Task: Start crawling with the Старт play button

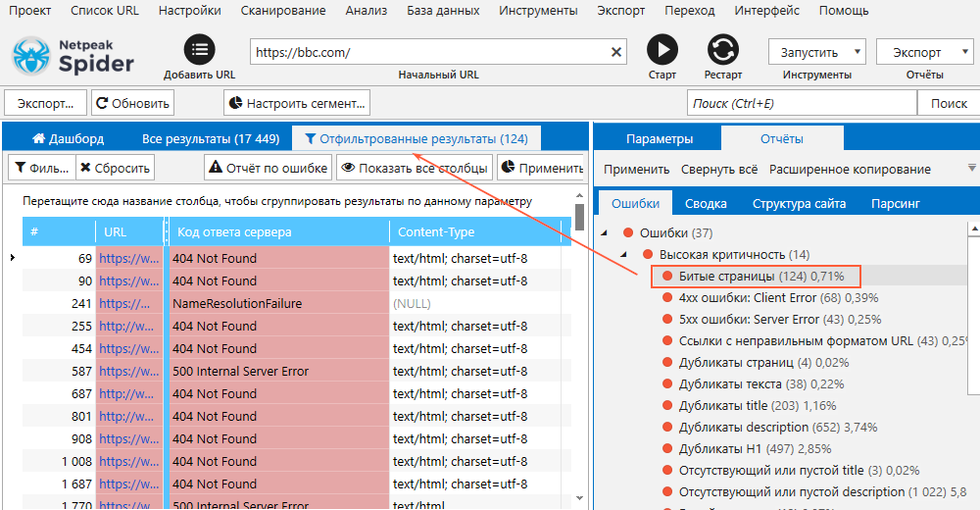Action: coord(661,49)
